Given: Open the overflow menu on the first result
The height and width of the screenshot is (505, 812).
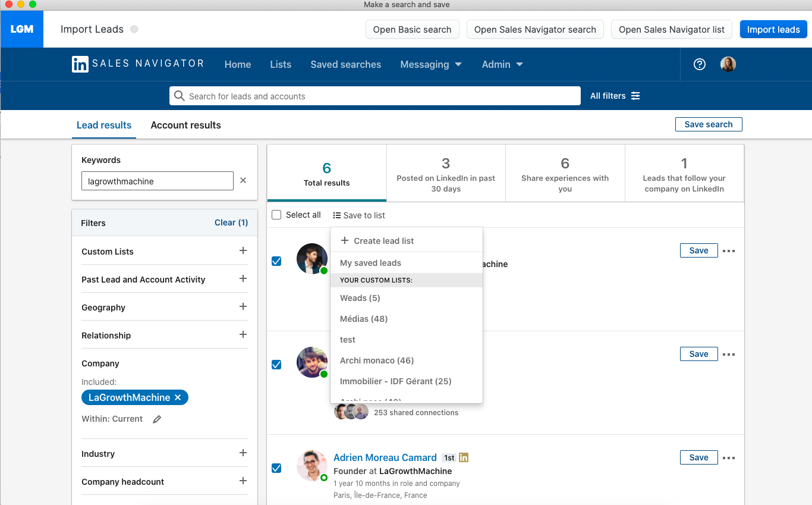Looking at the screenshot, I should [729, 250].
